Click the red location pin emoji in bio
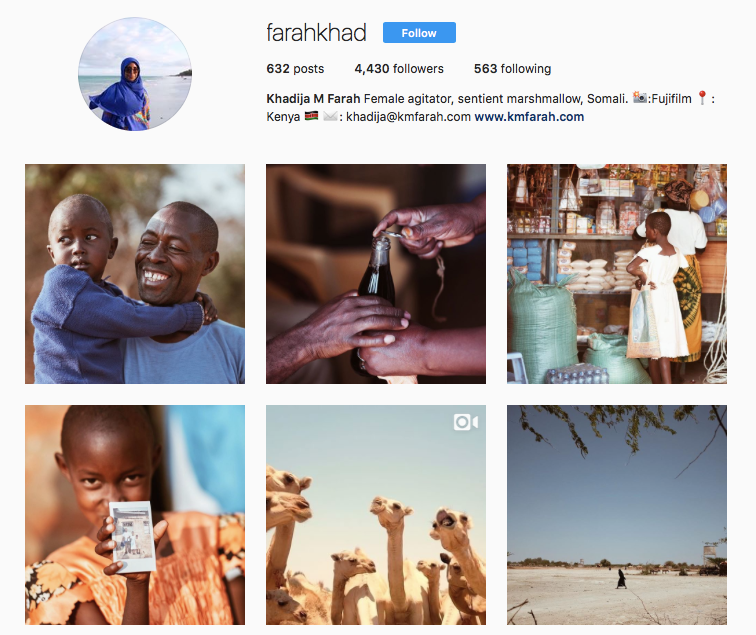756x635 pixels. click(x=702, y=98)
